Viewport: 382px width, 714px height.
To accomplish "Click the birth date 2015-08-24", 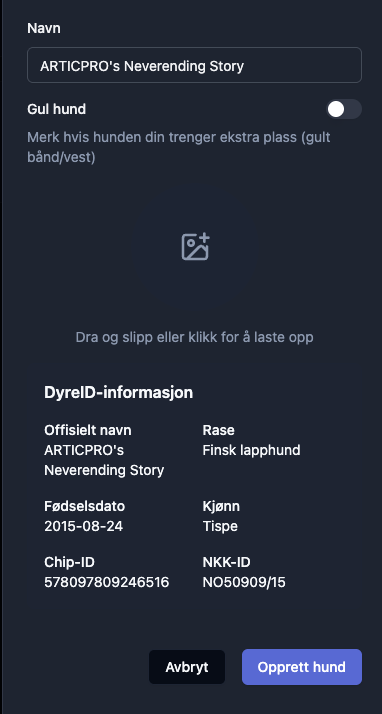I will (x=83, y=526).
